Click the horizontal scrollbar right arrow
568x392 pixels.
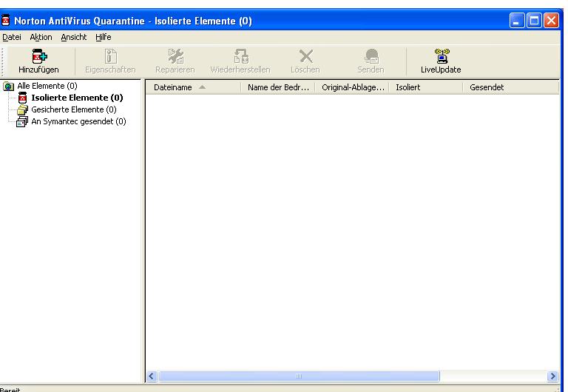pyautogui.click(x=552, y=376)
